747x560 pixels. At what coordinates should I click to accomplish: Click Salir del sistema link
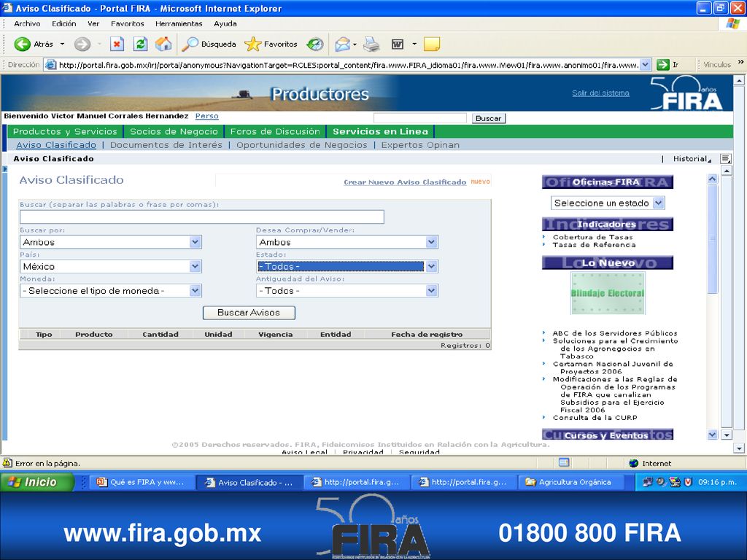pyautogui.click(x=600, y=93)
